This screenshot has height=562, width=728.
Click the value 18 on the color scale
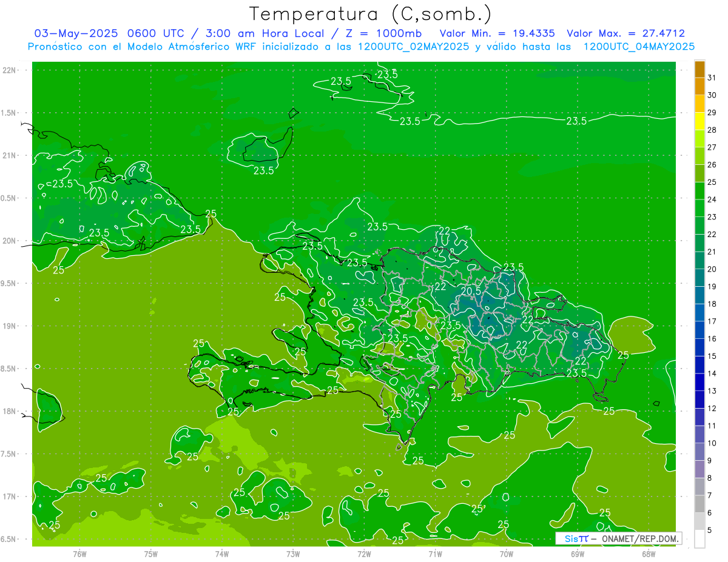(712, 304)
